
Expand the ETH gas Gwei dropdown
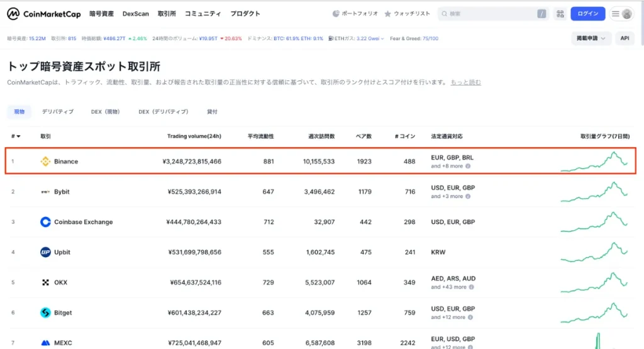point(382,38)
